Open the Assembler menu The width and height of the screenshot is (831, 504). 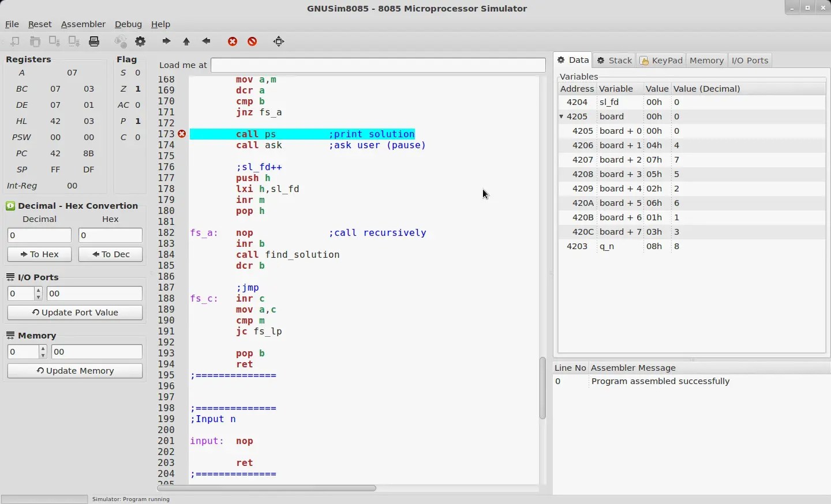click(83, 24)
